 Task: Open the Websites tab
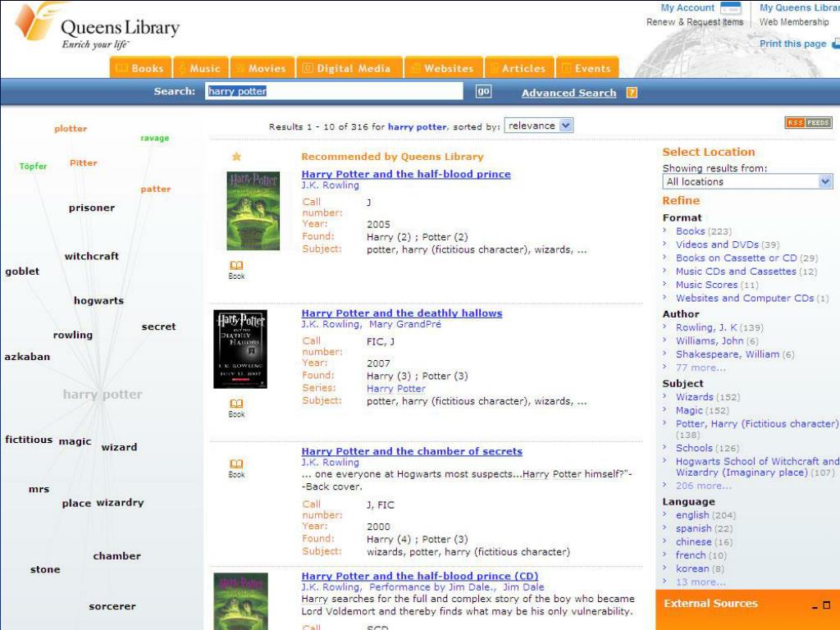point(444,68)
